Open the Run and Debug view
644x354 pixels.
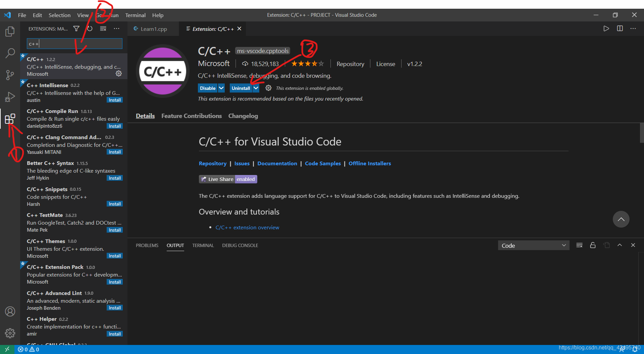[10, 97]
